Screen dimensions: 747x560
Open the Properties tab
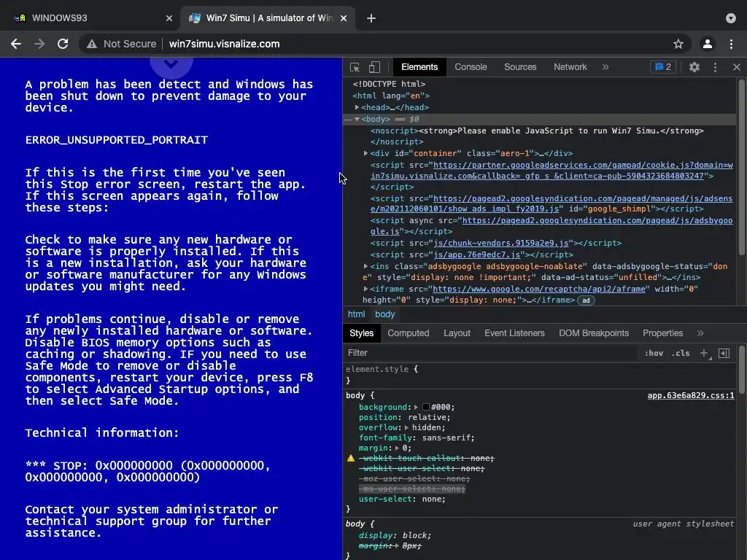(662, 333)
